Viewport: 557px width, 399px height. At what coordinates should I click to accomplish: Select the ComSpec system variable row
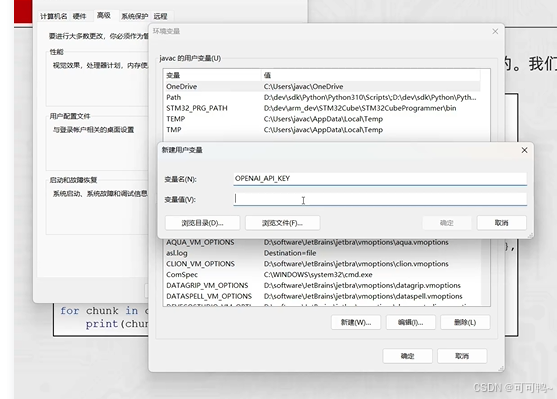tap(323, 275)
